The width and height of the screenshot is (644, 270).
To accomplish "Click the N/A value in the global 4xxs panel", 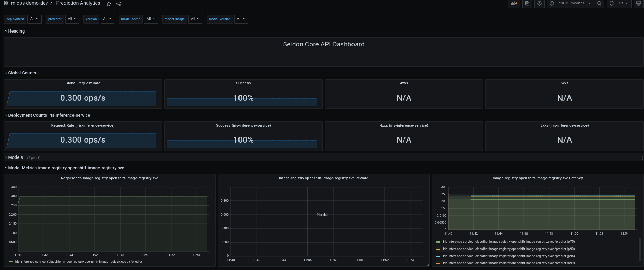I will tap(404, 98).
